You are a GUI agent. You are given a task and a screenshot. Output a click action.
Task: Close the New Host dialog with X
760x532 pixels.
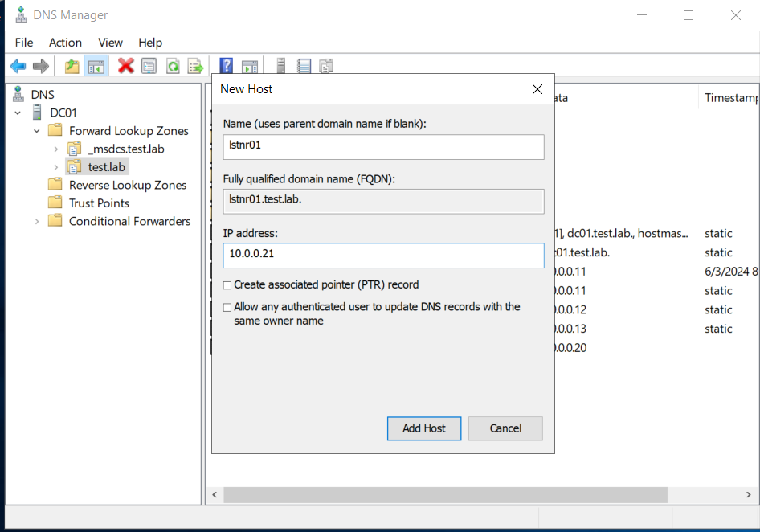coord(537,89)
